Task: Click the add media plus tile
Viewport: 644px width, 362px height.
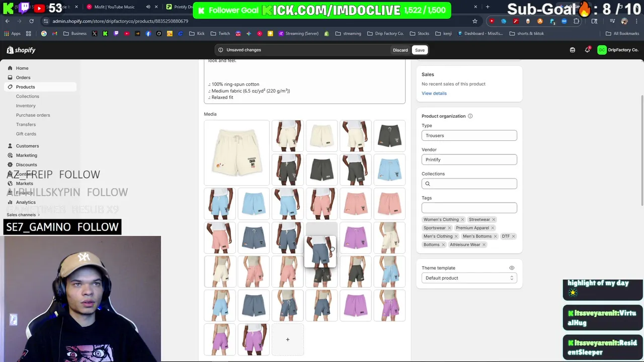Action: 288,339
